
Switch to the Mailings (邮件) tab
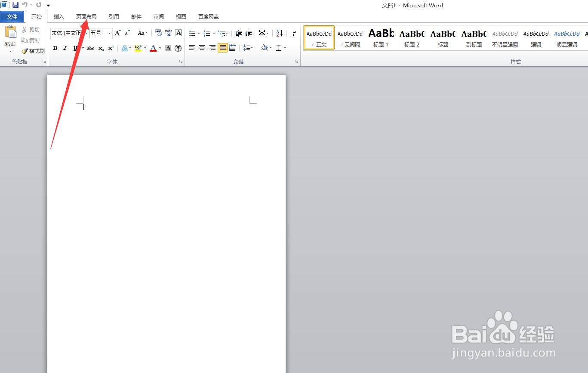click(x=136, y=17)
